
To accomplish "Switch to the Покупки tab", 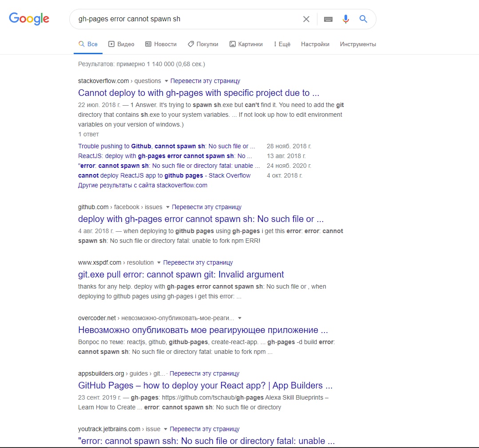I will (203, 44).
